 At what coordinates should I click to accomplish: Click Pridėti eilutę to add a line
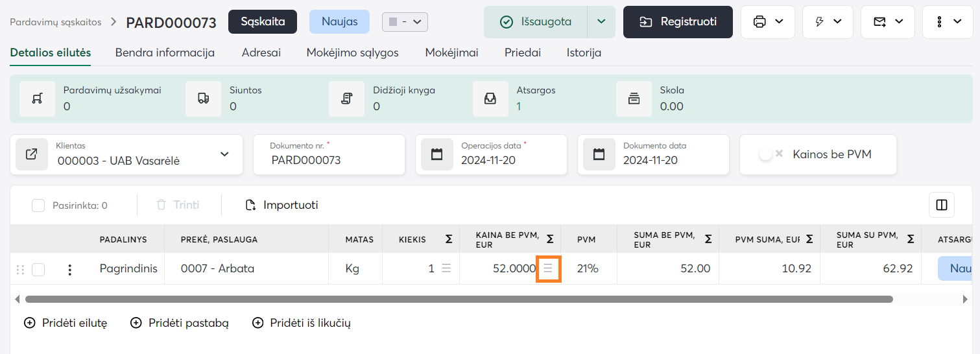[x=66, y=323]
